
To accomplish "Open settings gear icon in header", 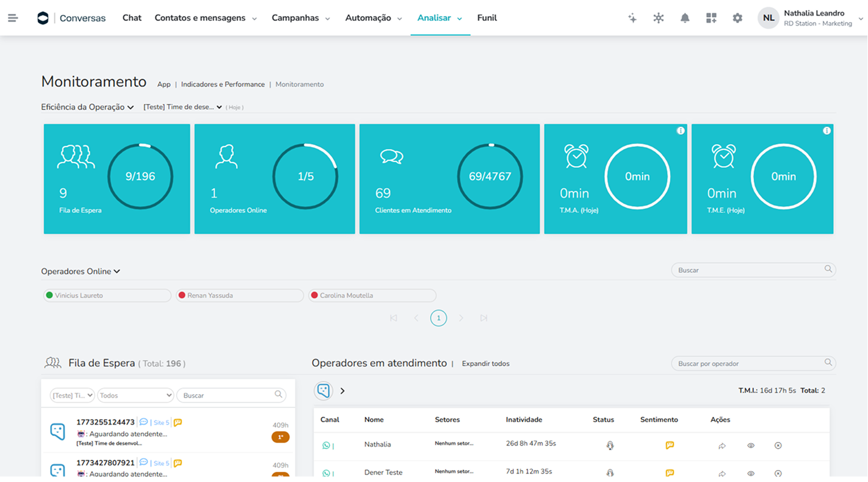I will pos(738,18).
